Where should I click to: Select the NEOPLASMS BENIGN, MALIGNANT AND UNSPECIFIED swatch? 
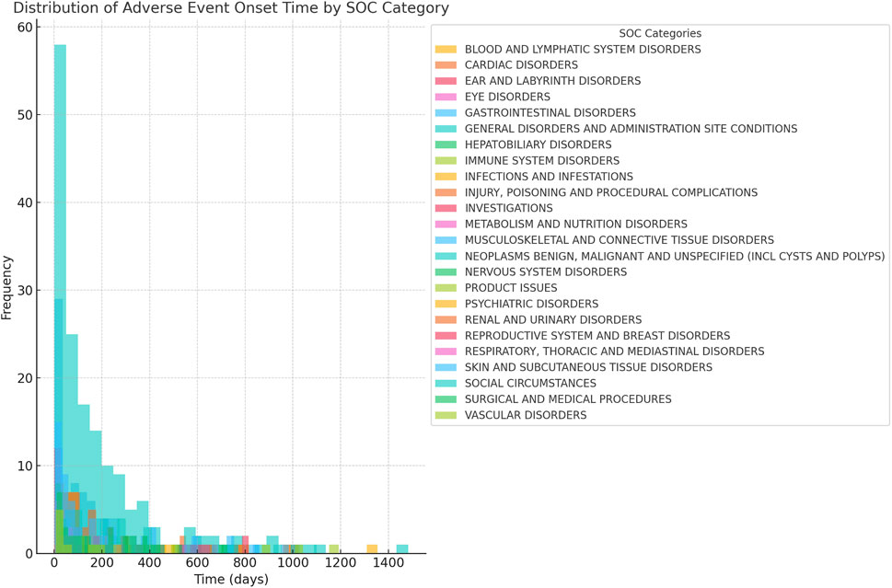coord(446,257)
